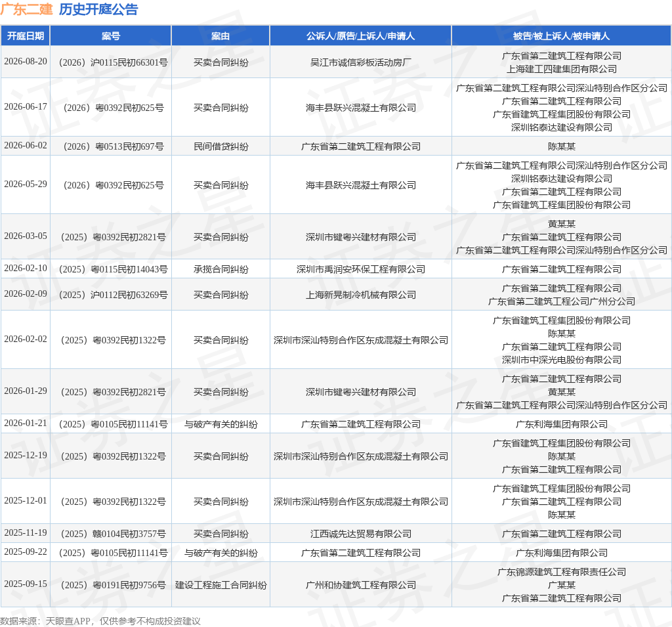Click defendant 广东利海集团有限公司 in 2026-01-21 row
The image size is (672, 627).
[x=562, y=424]
